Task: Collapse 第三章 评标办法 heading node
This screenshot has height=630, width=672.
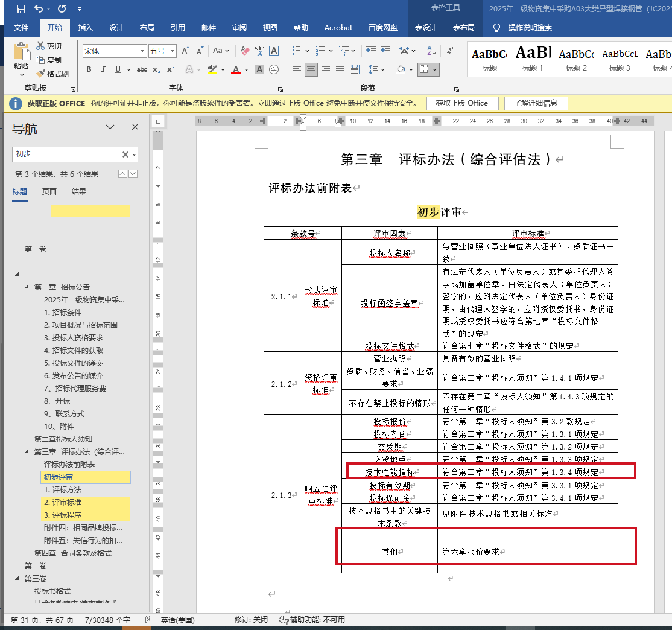Action: [x=27, y=451]
